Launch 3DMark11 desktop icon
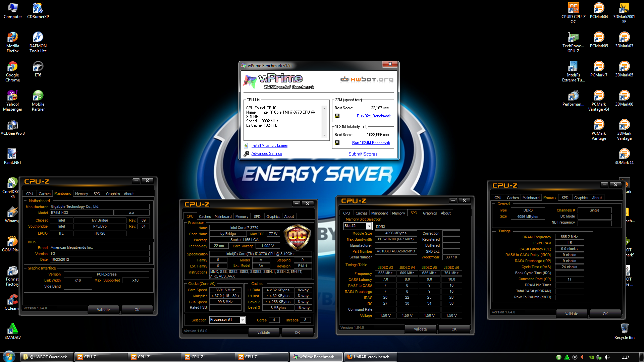This screenshot has width=644, height=362. (624, 157)
